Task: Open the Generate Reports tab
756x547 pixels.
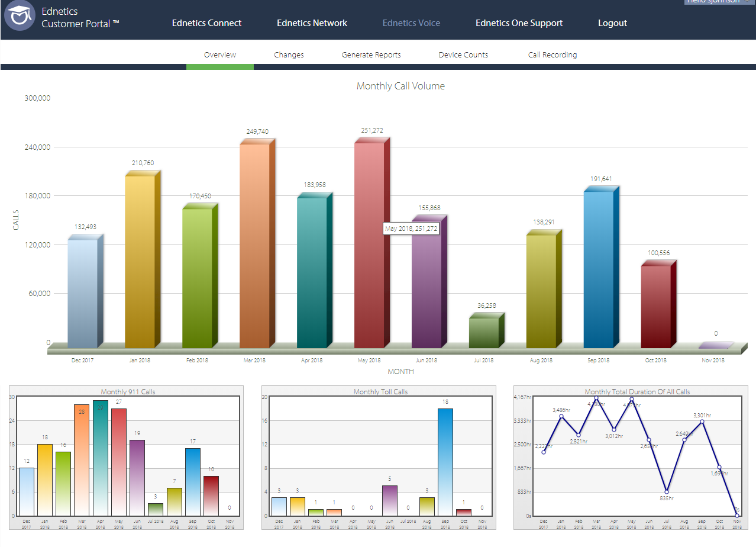Action: pos(371,54)
